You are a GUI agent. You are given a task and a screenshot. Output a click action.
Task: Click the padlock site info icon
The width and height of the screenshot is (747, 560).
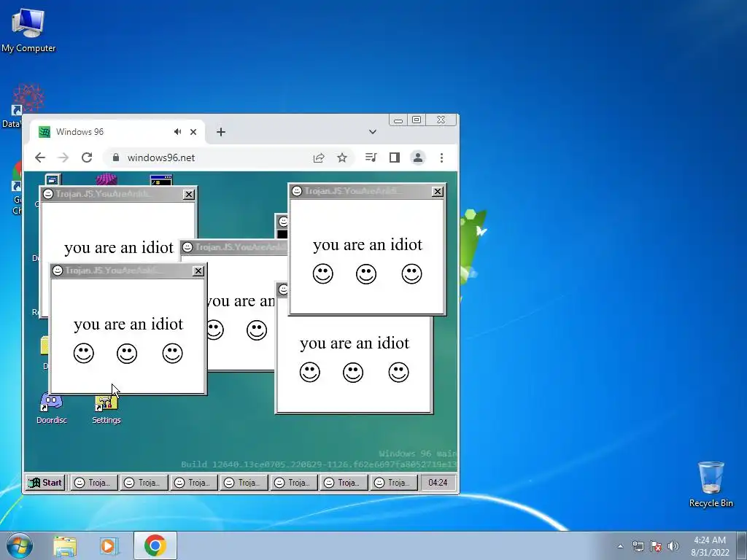(115, 157)
